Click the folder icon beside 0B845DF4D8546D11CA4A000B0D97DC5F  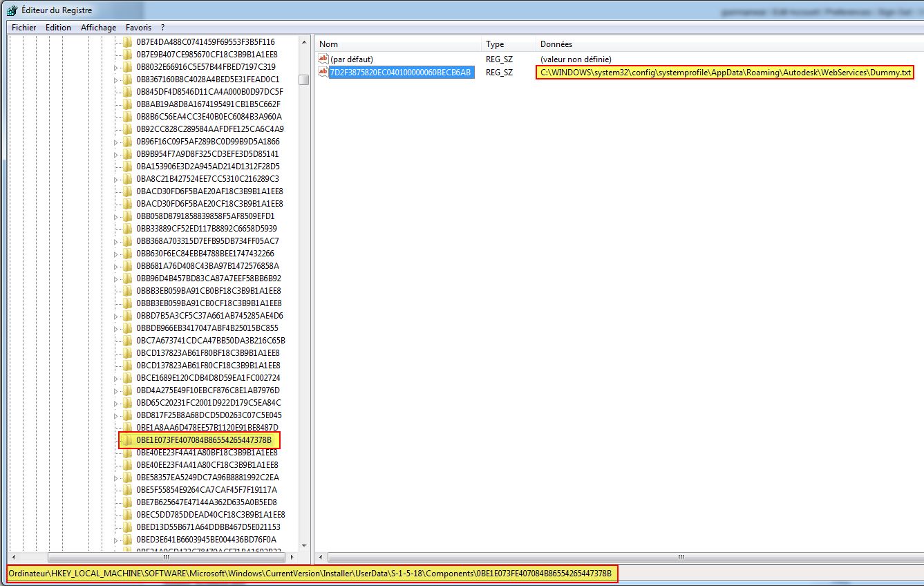click(127, 92)
